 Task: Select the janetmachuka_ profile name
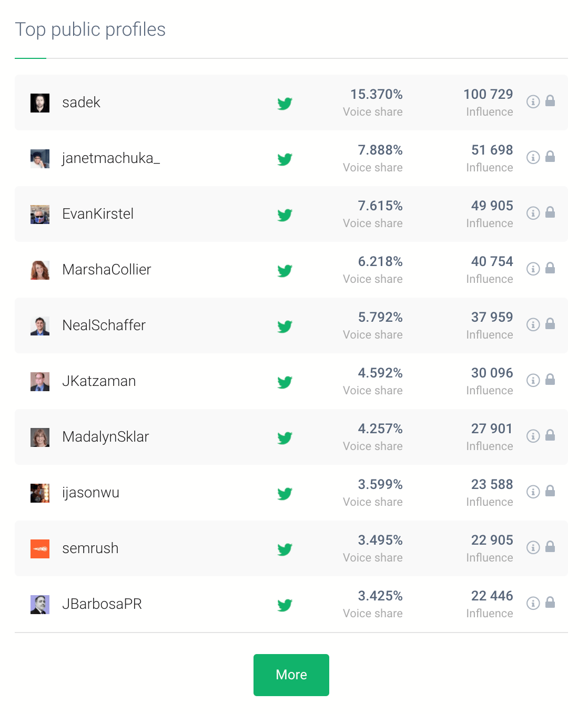tap(111, 158)
